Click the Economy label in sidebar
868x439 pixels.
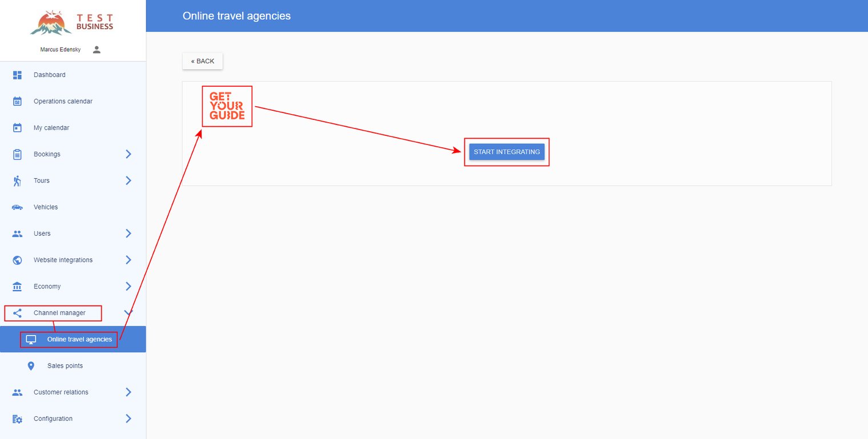click(47, 286)
